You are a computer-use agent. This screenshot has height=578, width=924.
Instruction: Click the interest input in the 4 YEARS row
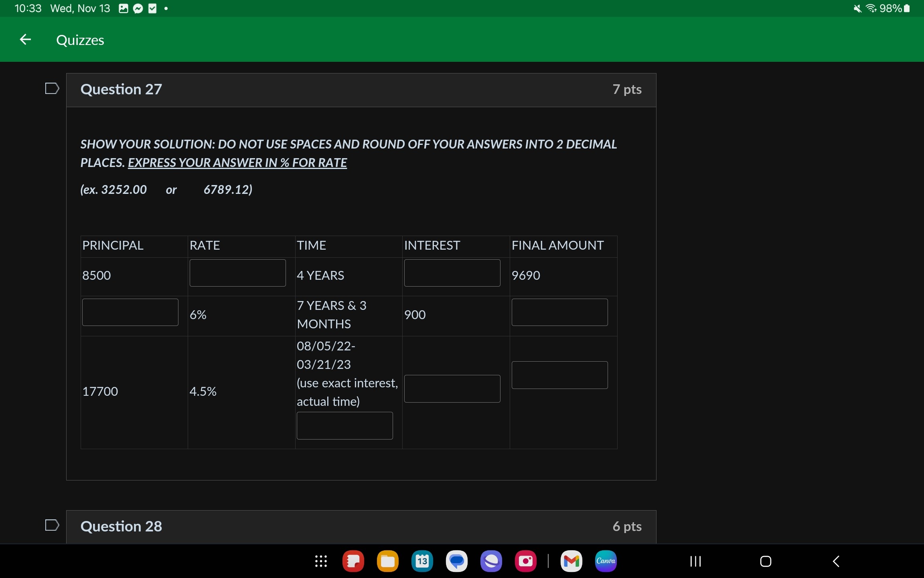coord(452,273)
